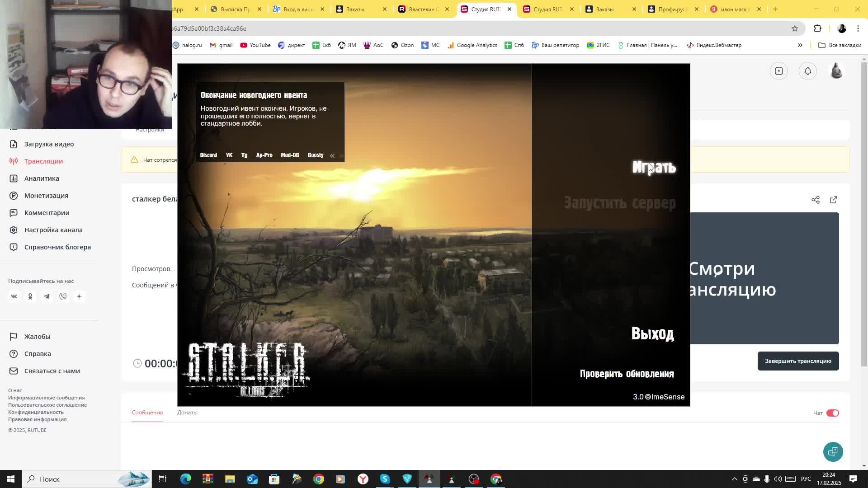Open the Google Analytics bookmark
Viewport: 868px width, 488px height.
click(472, 45)
